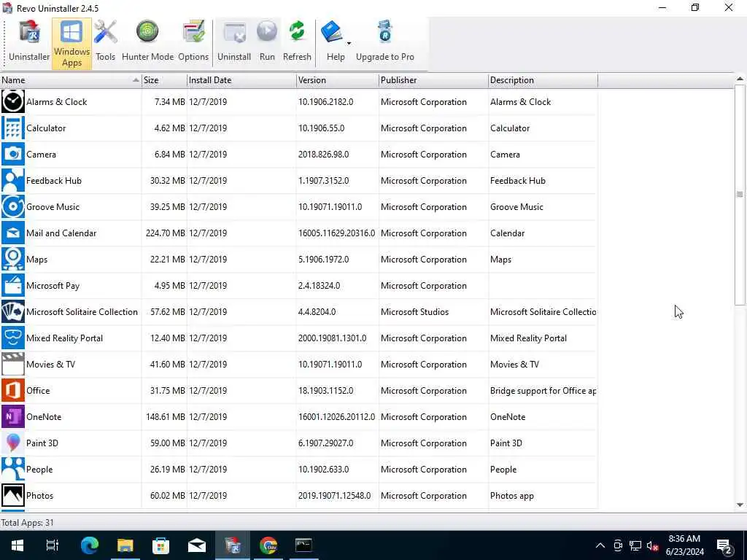
Task: Show hidden system tray icons
Action: click(600, 545)
